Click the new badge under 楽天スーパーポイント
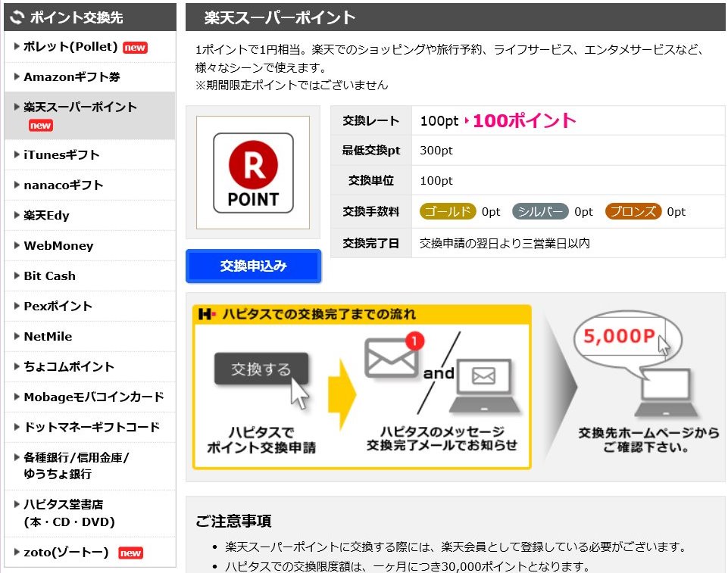This screenshot has width=728, height=573. click(x=41, y=125)
